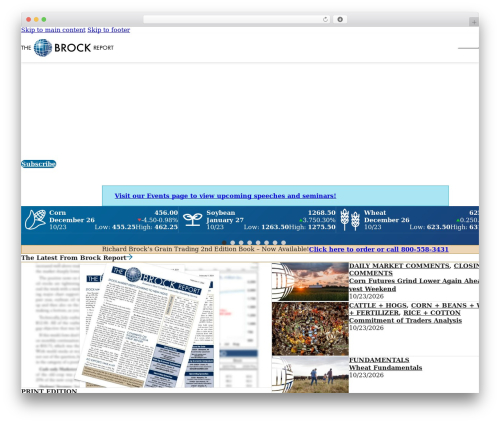Viewport: 500px width, 423px height.
Task: Click the sunset farm field thumbnail
Action: 310,282
